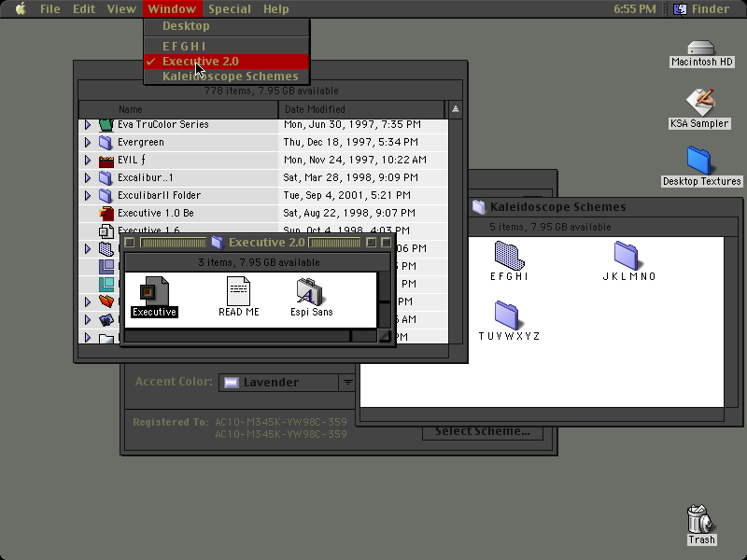Open the Edit menu
747x560 pixels.
tap(84, 8)
